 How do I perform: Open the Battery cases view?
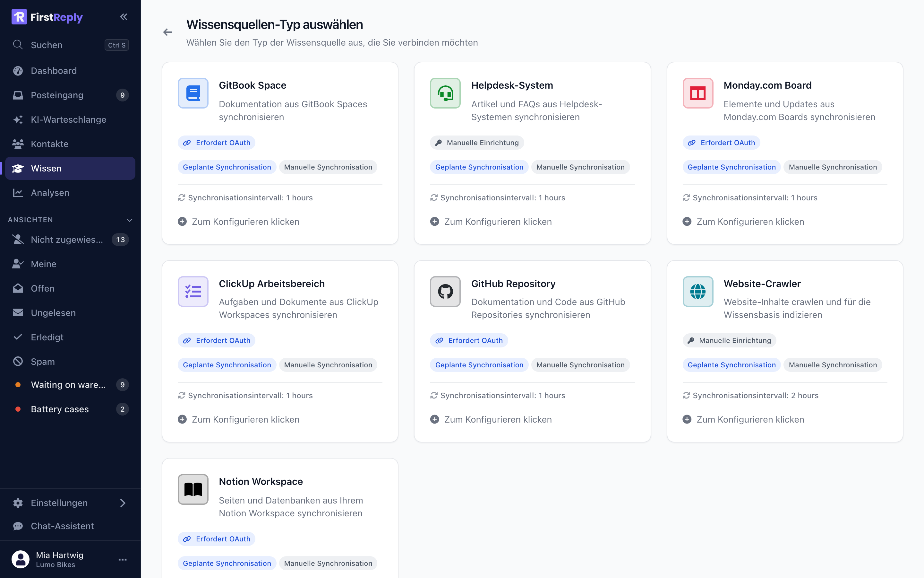pyautogui.click(x=71, y=409)
